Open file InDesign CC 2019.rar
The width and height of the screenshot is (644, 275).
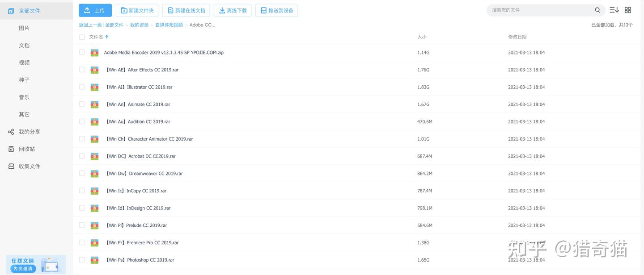tap(137, 208)
